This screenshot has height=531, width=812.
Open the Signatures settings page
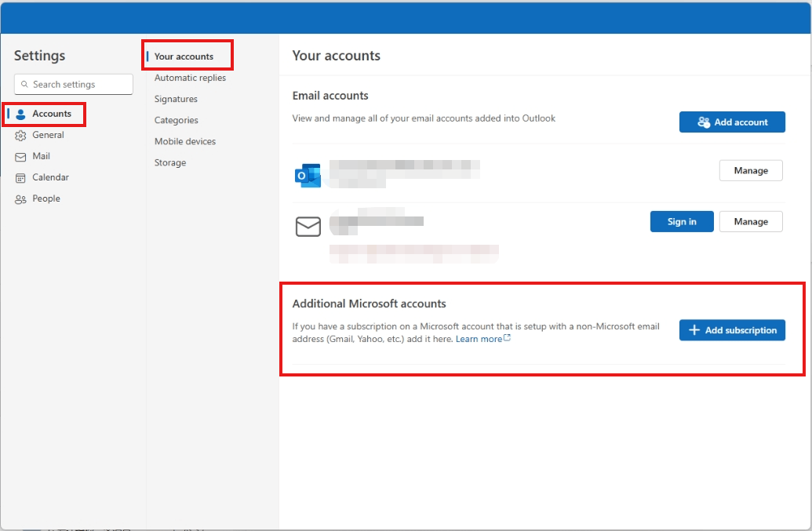[176, 99]
